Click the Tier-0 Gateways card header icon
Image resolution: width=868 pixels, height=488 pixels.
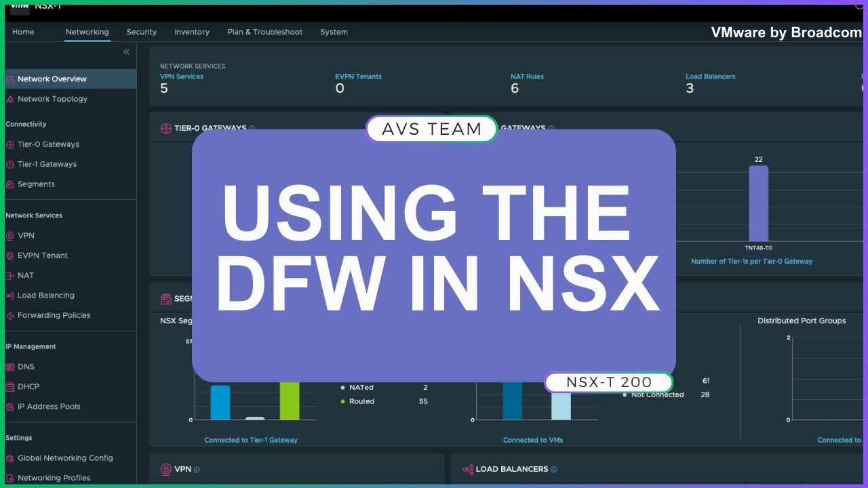click(165, 128)
